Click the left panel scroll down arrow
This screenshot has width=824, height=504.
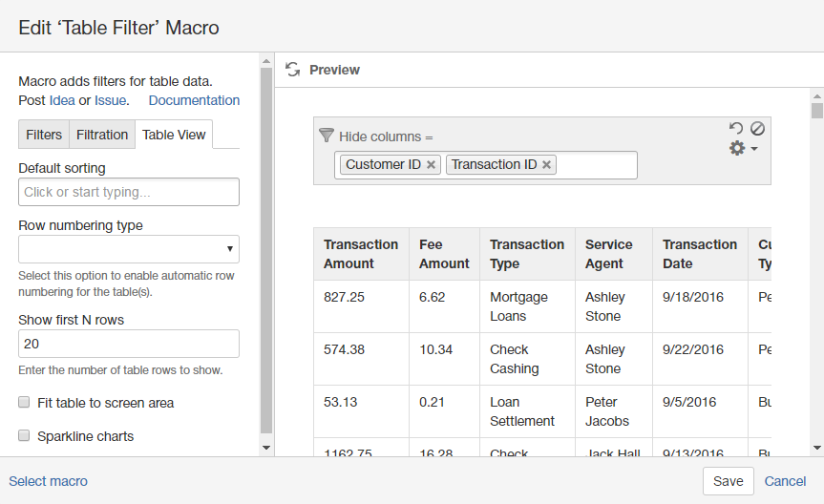click(x=266, y=447)
